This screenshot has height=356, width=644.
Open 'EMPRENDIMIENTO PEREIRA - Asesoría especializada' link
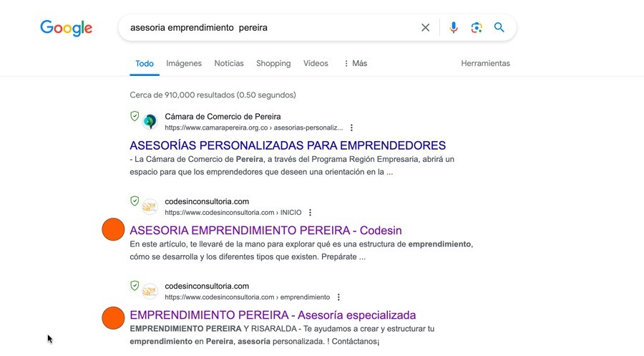273,315
